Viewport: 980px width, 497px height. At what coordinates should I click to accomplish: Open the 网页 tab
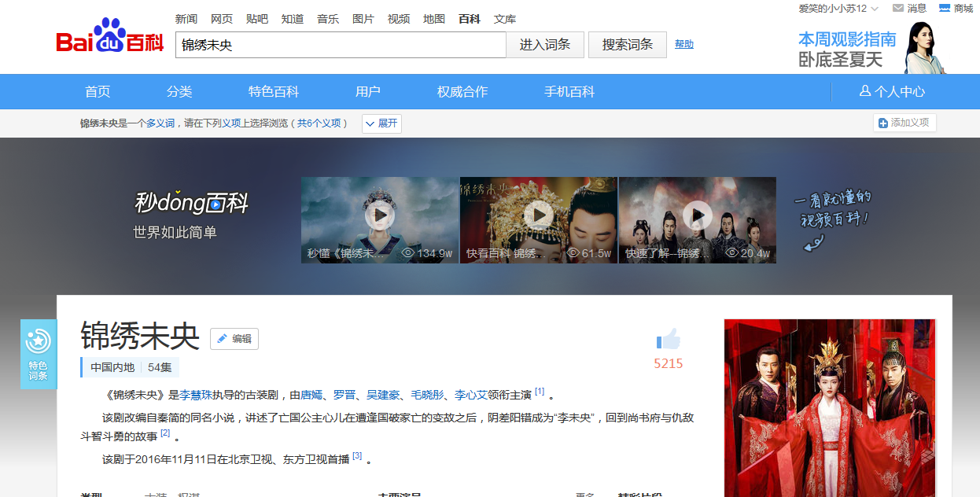222,19
